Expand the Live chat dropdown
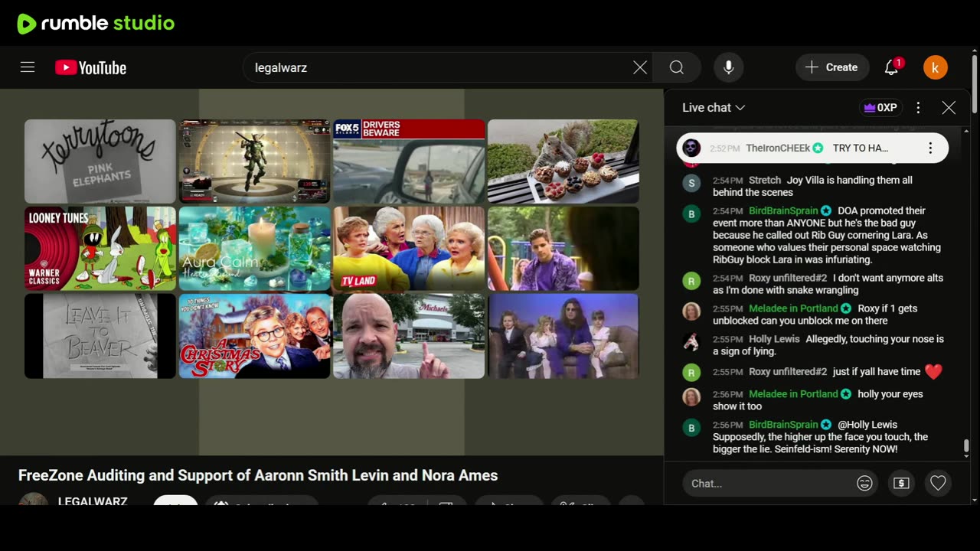The height and width of the screenshot is (551, 980). pyautogui.click(x=714, y=108)
